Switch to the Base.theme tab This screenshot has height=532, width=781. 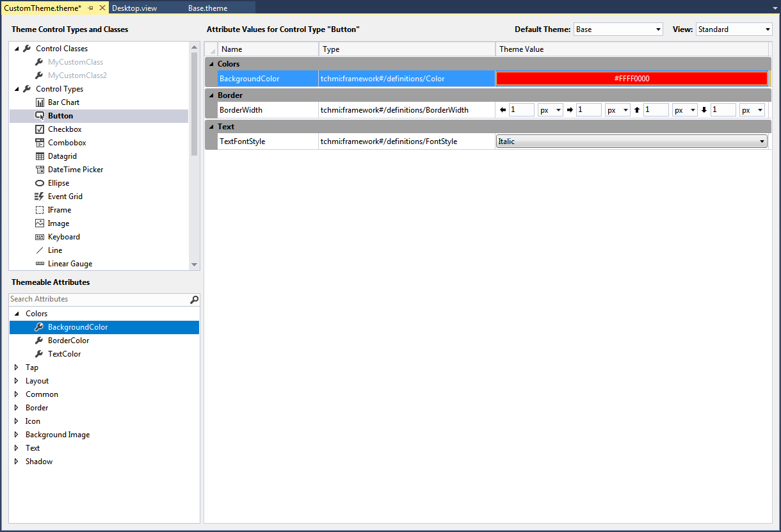pos(208,8)
